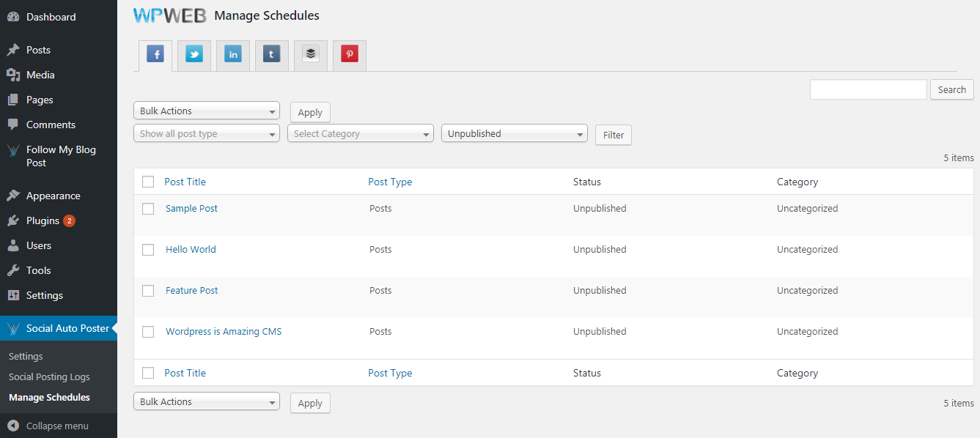The height and width of the screenshot is (438, 980).
Task: Click the Filter button
Action: (x=614, y=135)
